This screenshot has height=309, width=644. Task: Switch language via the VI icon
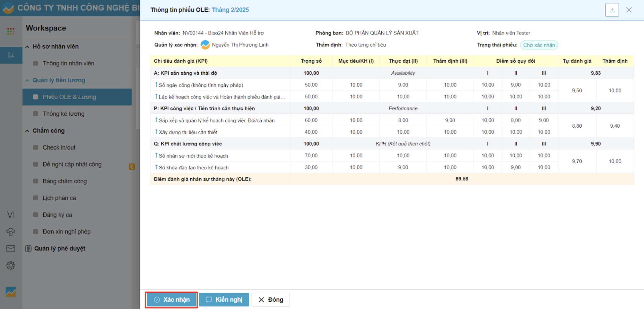11,215
